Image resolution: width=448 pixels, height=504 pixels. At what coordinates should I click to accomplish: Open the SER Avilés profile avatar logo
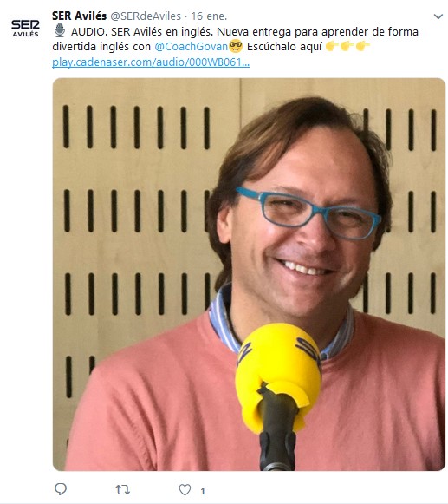tap(25, 29)
